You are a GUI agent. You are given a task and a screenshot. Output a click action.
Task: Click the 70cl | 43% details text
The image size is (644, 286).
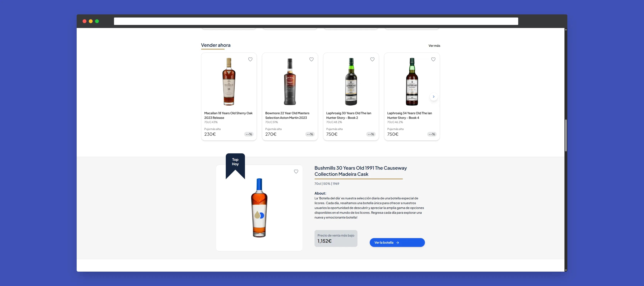[x=211, y=122]
